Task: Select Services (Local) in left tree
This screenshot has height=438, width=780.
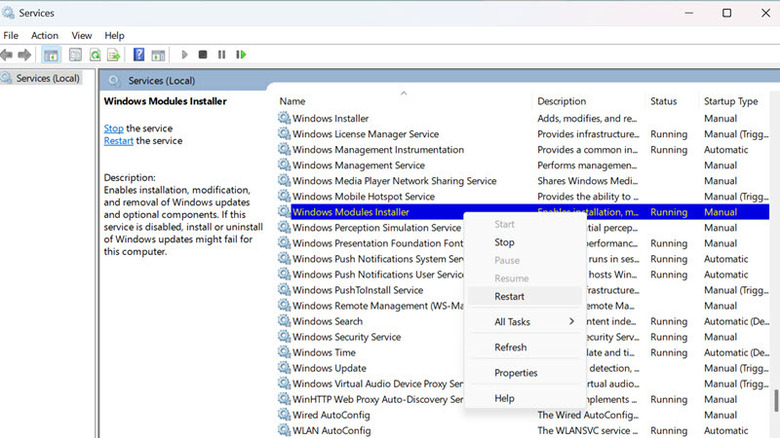Action: pos(47,78)
